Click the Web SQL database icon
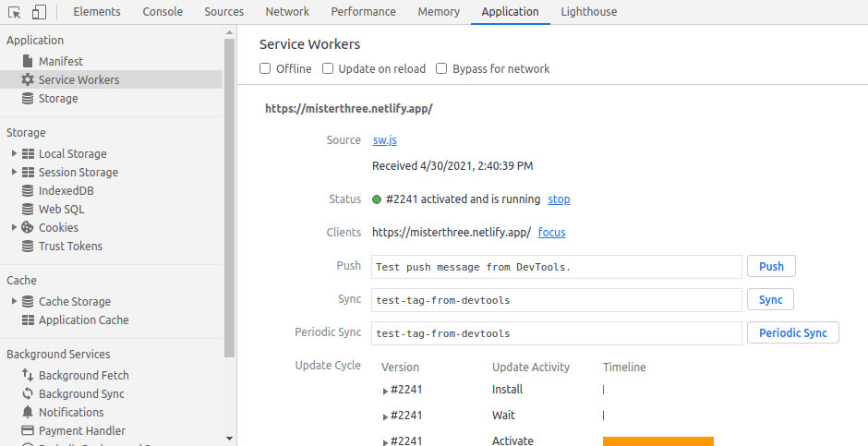Screen dimensions: 868x446 (x=28, y=210)
